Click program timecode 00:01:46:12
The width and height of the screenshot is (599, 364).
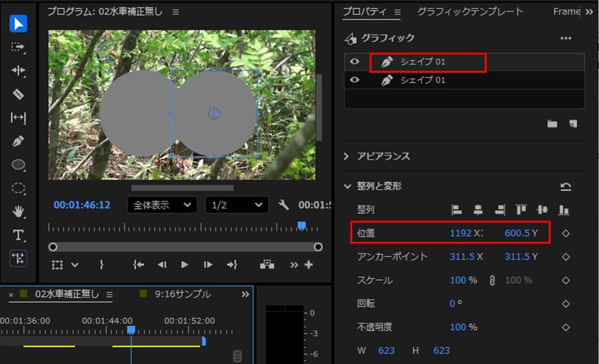click(82, 205)
